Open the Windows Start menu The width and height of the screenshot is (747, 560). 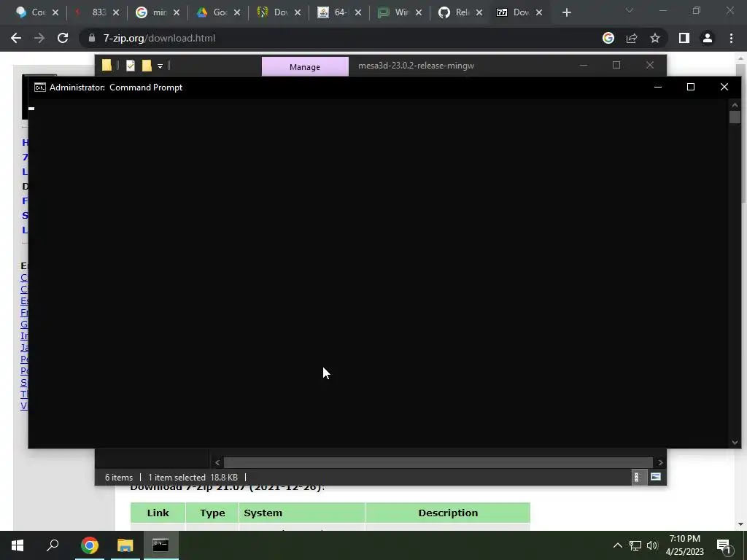(x=18, y=545)
